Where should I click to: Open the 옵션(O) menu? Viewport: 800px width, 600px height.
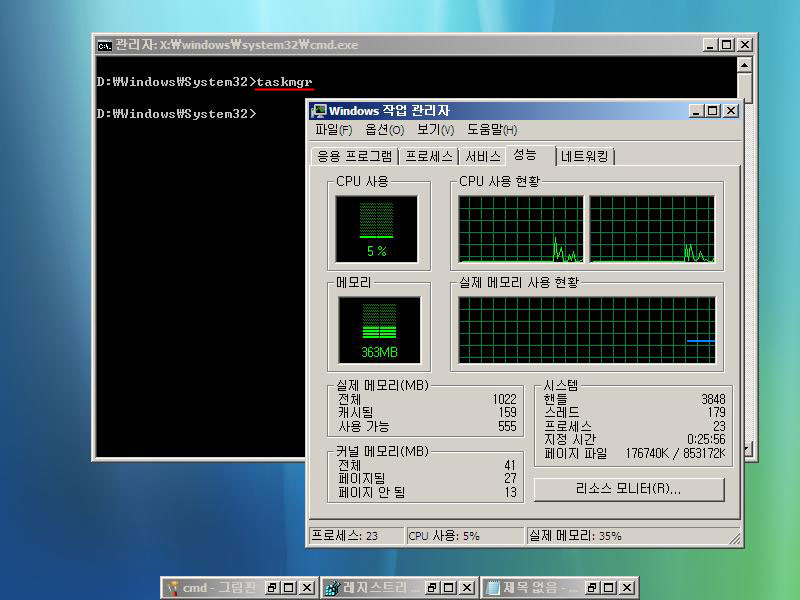[384, 130]
